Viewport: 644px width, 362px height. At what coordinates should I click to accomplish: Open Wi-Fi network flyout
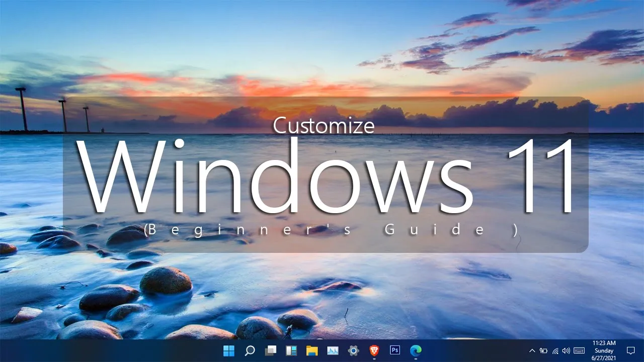[x=555, y=350]
